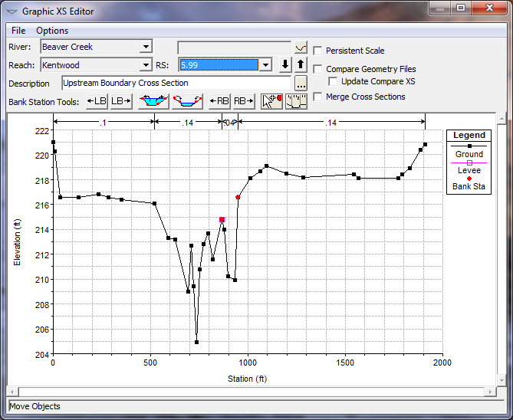
Task: Click the empty channel outline bank tool
Action: pos(187,101)
